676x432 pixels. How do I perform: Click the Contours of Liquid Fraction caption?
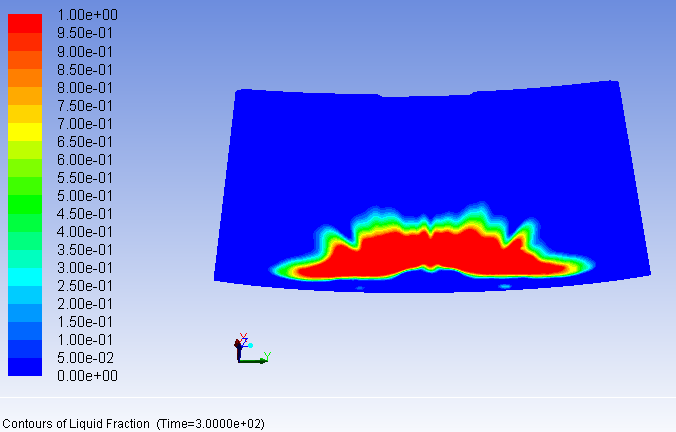pos(78,424)
